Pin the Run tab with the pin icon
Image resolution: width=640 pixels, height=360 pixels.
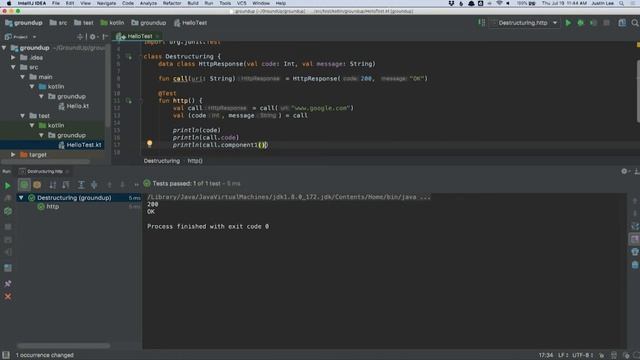(x=8, y=283)
